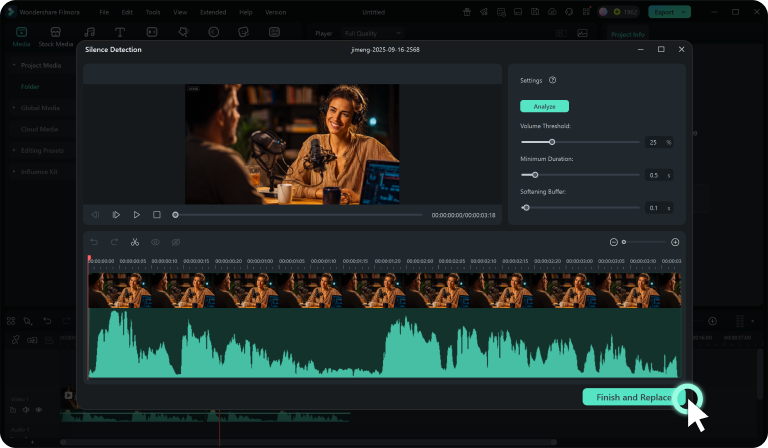Open the Audio music-note tab in Filmora
The image size is (768, 448).
(90, 32)
